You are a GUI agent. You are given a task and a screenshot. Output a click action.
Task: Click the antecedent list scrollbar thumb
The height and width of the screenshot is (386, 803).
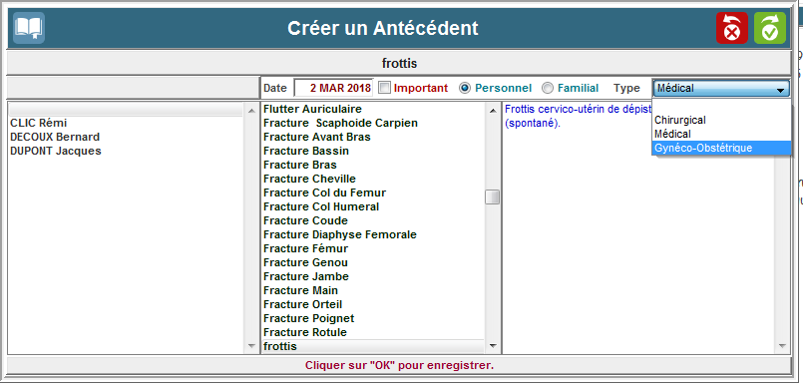click(x=492, y=197)
